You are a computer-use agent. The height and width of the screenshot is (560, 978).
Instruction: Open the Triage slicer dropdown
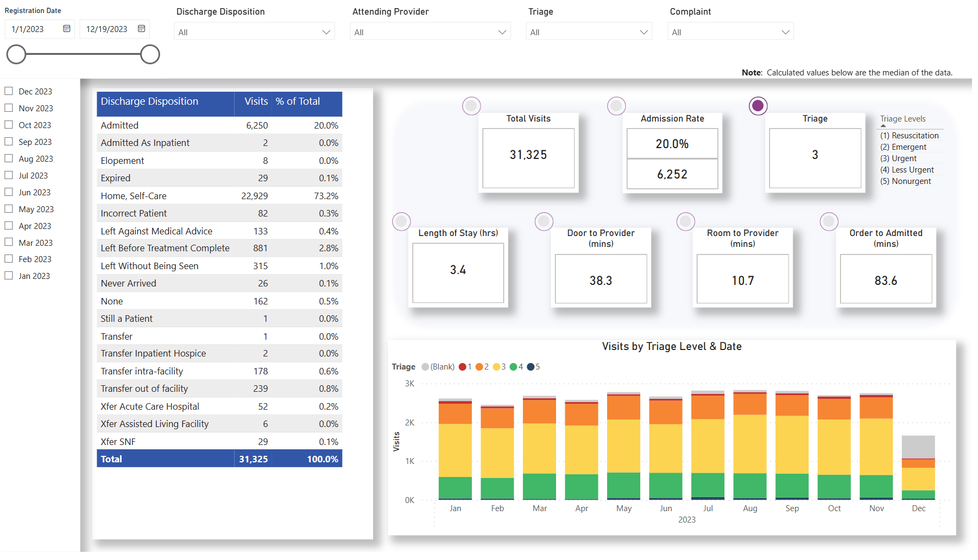coord(643,31)
